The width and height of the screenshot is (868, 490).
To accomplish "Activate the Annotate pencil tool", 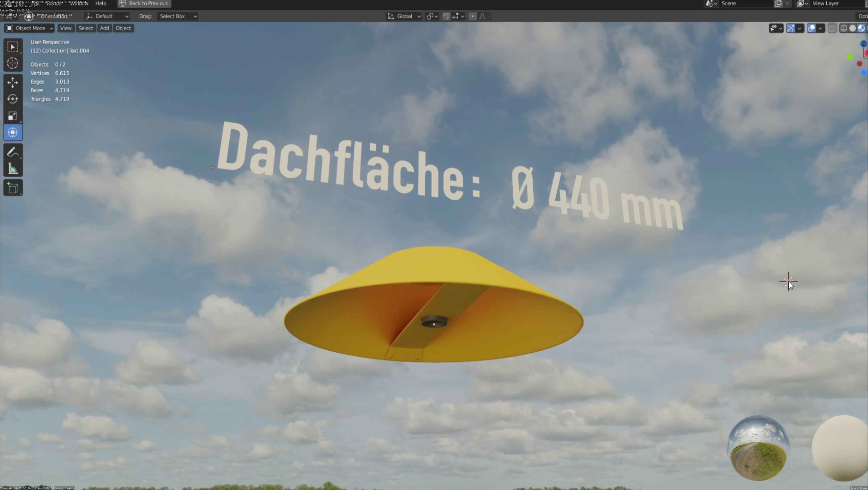I will point(13,152).
